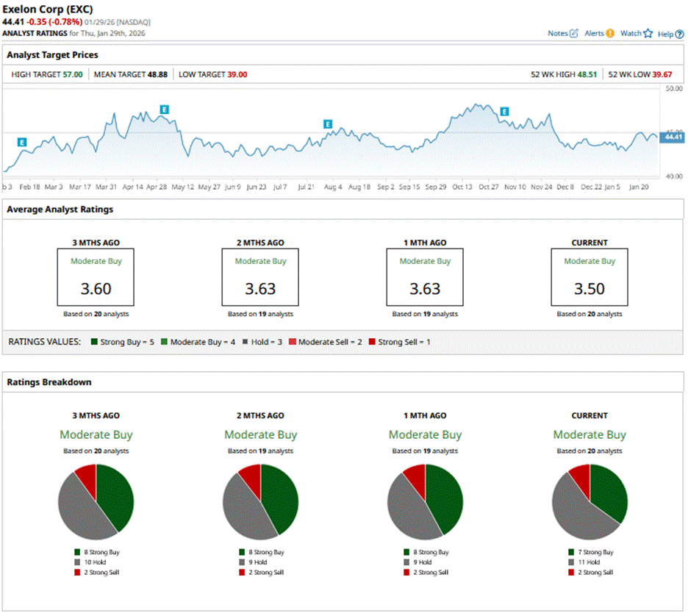Click the High Target 57.00 value

72,74
